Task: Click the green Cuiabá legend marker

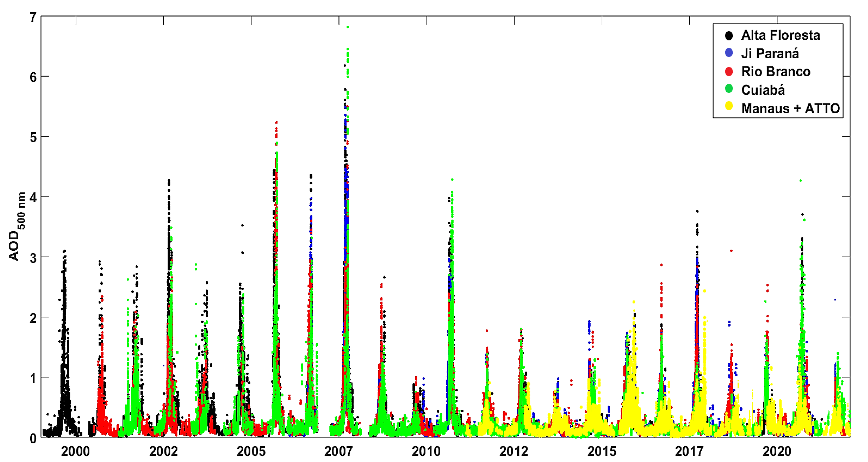Action: coord(729,89)
